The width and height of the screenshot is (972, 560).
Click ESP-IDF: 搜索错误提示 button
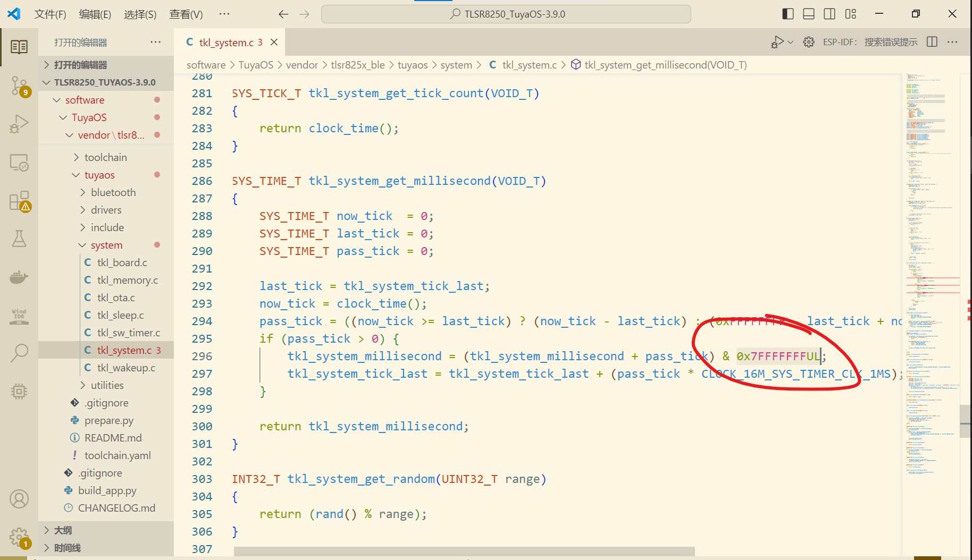[x=870, y=42]
